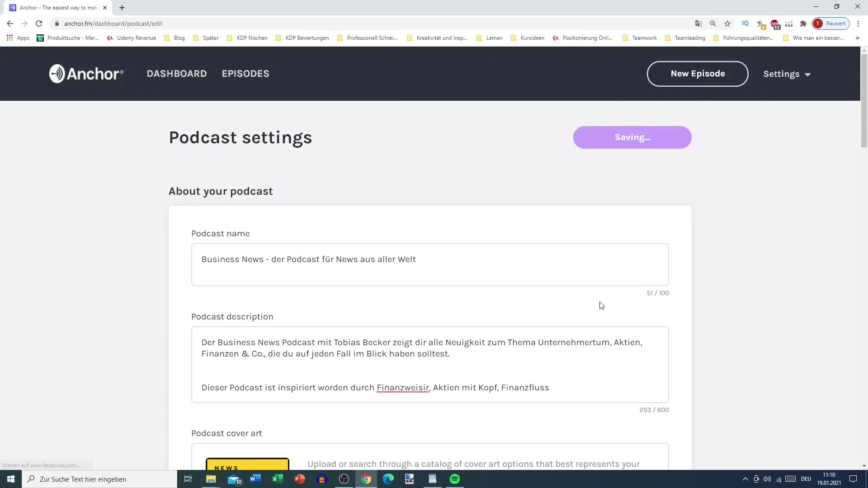The width and height of the screenshot is (868, 488).
Task: Open Task View on the taskbar
Action: coord(188,479)
